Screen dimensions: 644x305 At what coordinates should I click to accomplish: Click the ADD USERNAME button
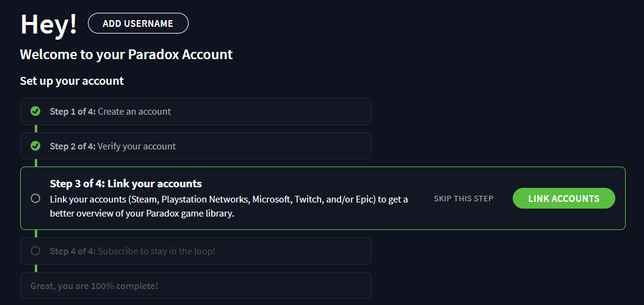[x=138, y=23]
